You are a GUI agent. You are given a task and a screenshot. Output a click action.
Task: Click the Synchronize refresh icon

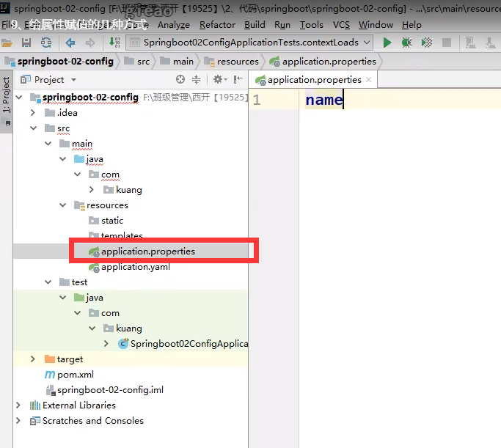point(46,43)
